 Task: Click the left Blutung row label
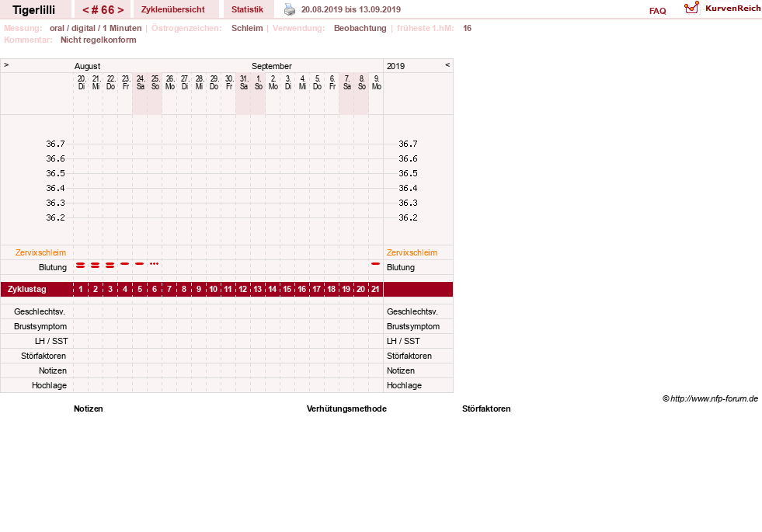[53, 267]
